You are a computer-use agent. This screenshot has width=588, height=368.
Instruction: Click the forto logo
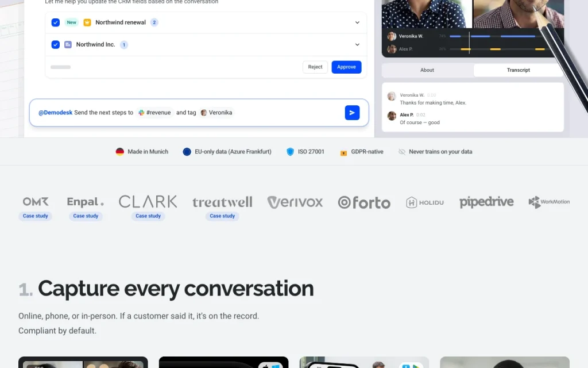[x=364, y=202]
